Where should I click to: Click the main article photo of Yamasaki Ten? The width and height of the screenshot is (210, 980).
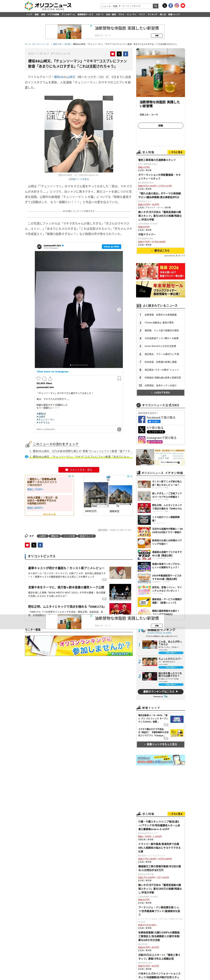79,134
